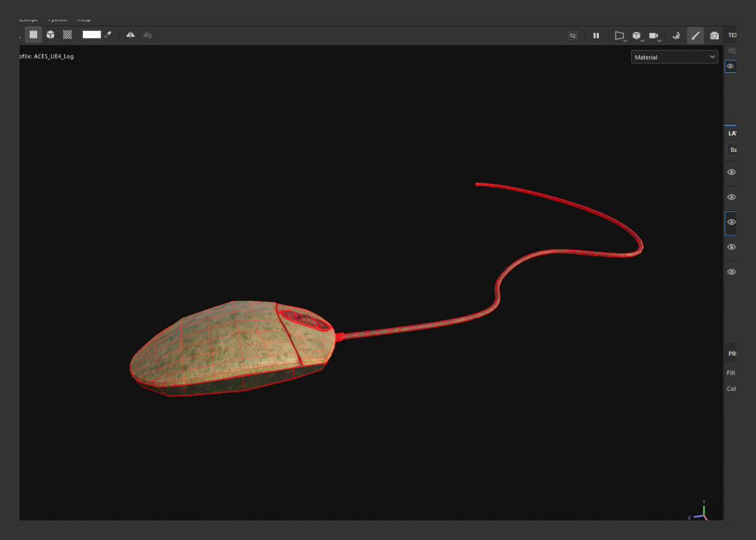Viewport: 756px width, 540px height.
Task: Toggle visibility of the bottom layer
Action: click(731, 271)
